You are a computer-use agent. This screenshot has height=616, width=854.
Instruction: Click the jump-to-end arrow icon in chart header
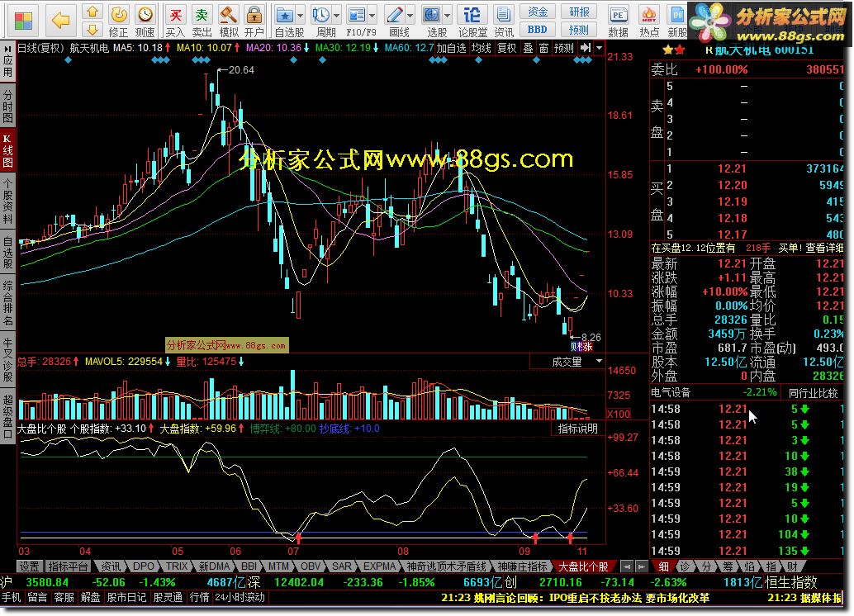(x=586, y=48)
